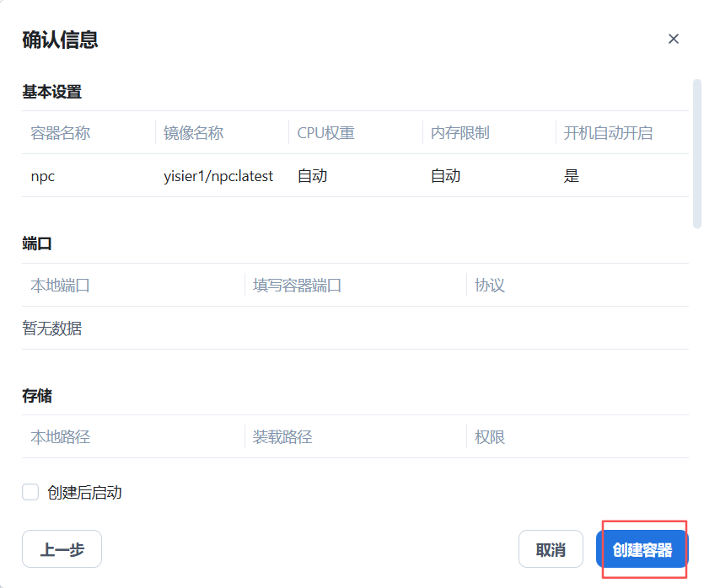This screenshot has height=588, width=704.
Task: Click the image name 'yisier1/npc:latest'
Action: tap(218, 176)
